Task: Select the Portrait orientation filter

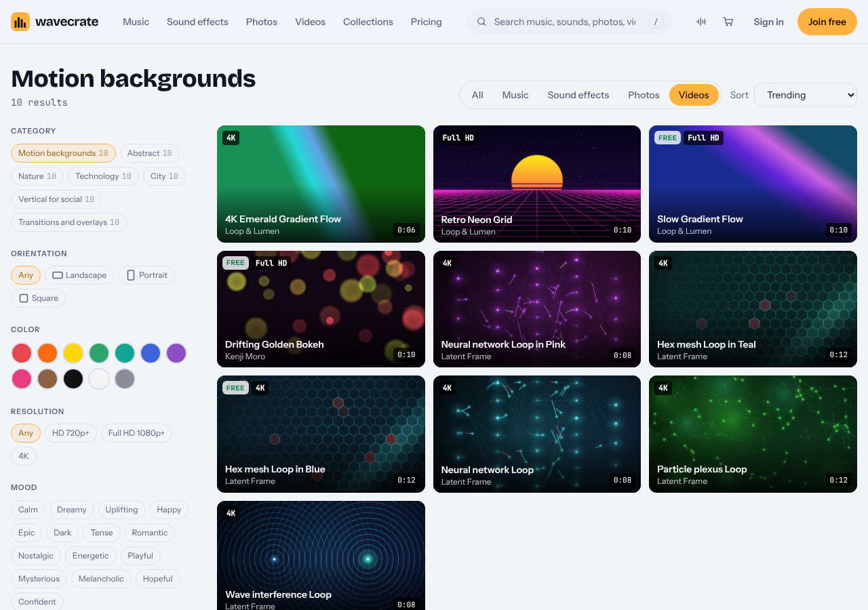Action: tap(146, 275)
